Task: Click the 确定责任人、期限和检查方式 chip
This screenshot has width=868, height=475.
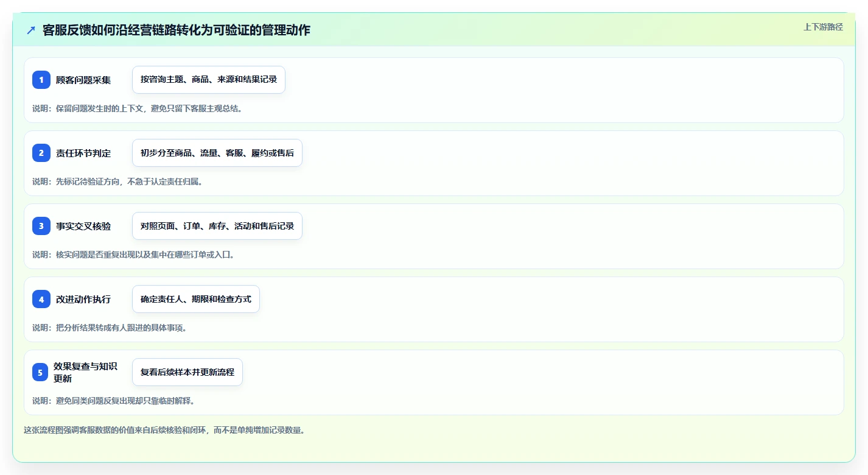Action: (196, 299)
